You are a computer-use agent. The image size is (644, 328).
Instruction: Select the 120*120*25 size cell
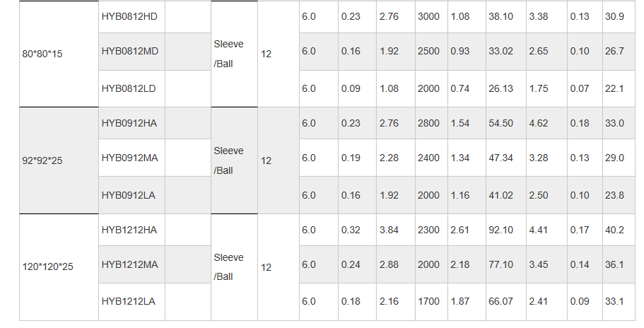pos(48,267)
